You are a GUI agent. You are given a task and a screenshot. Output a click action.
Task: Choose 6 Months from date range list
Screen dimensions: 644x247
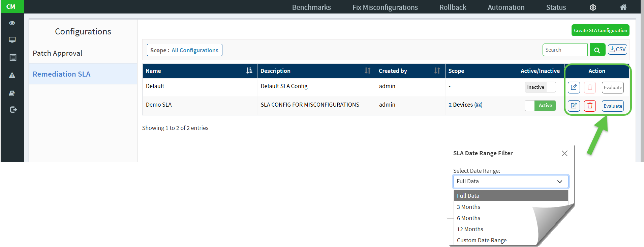click(468, 218)
